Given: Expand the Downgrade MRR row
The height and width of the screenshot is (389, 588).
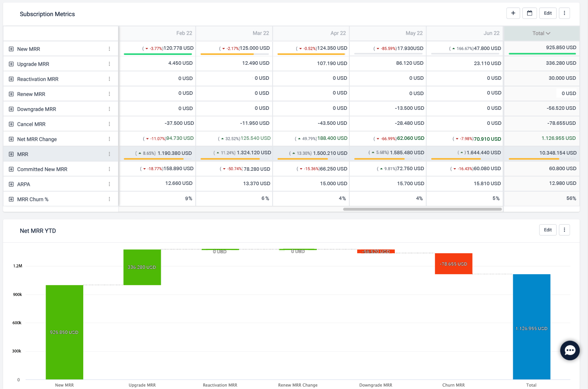Looking at the screenshot, I should pyautogui.click(x=11, y=109).
